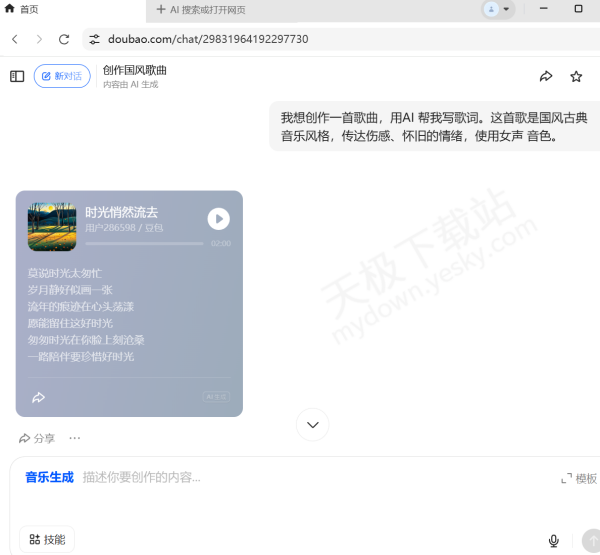This screenshot has height=555, width=600.
Task: Open the 技能 skills menu
Action: (47, 539)
